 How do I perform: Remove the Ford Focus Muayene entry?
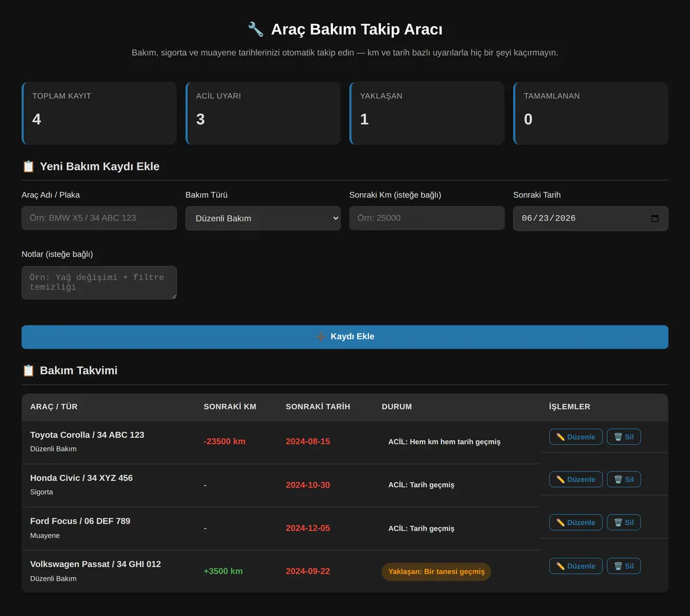tap(623, 522)
